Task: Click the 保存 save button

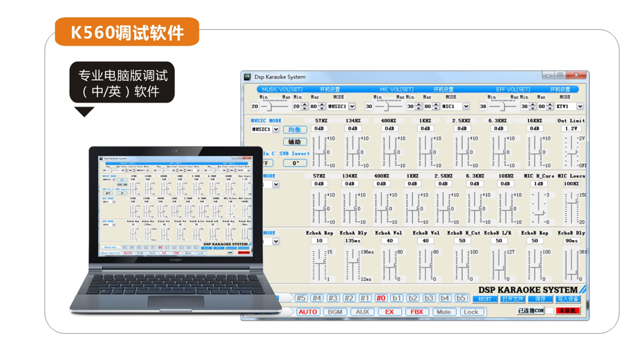Action: (540, 299)
